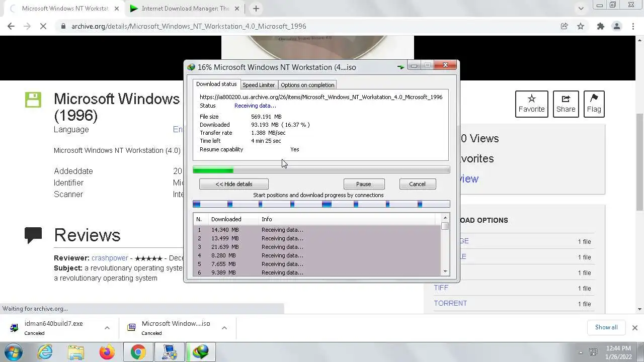Viewport: 644px width, 362px height.
Task: Open a new Chrome tab with plus button
Action: pyautogui.click(x=256, y=9)
